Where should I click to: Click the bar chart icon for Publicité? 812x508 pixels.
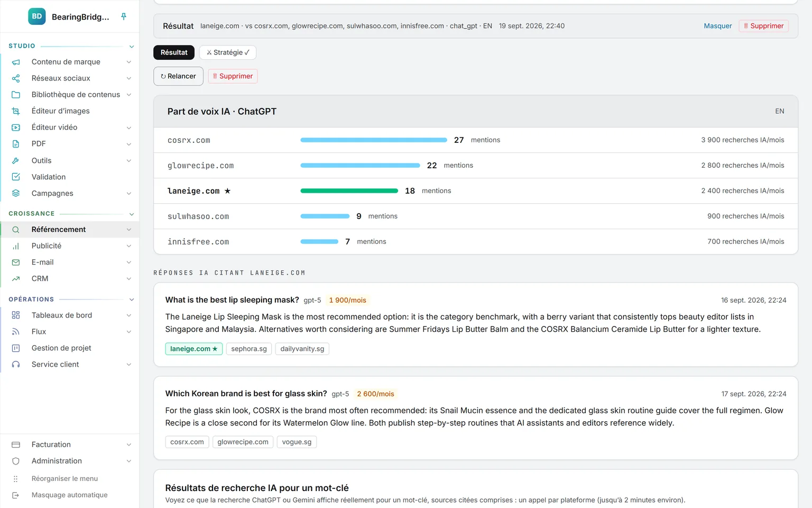coord(16,246)
